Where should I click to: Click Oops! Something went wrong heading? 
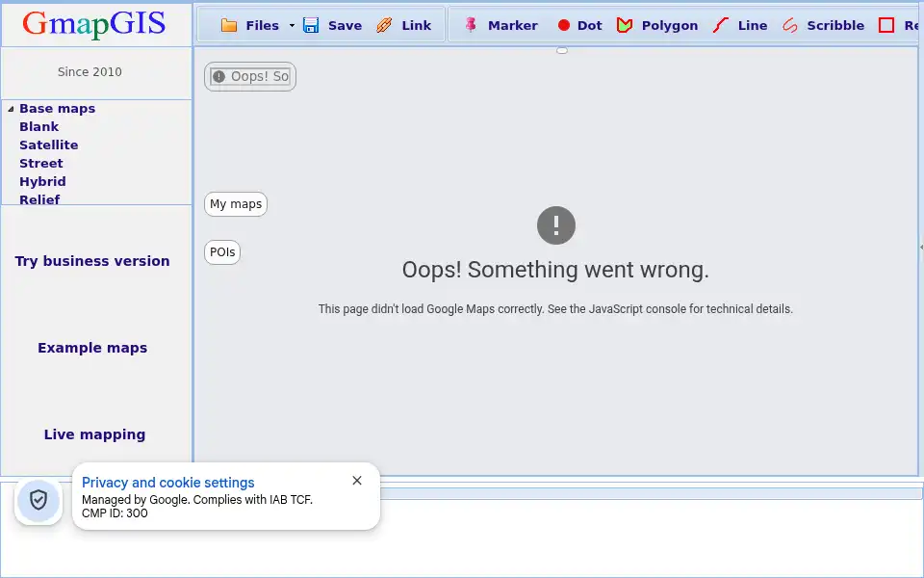click(x=555, y=270)
